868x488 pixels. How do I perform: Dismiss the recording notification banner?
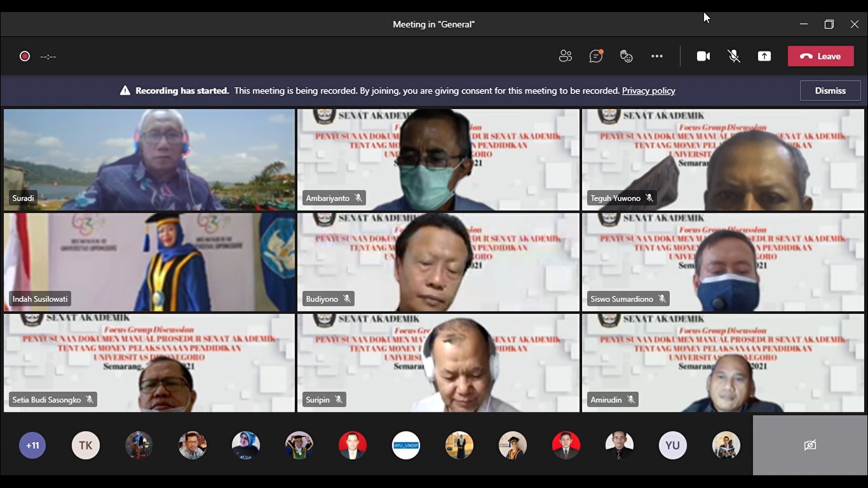(830, 91)
